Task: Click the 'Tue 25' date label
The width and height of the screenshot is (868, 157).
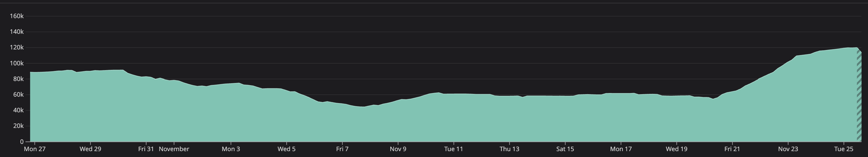Action: (x=843, y=149)
